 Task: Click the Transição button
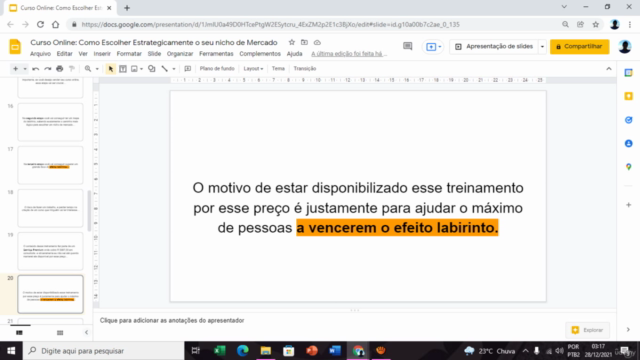305,69
